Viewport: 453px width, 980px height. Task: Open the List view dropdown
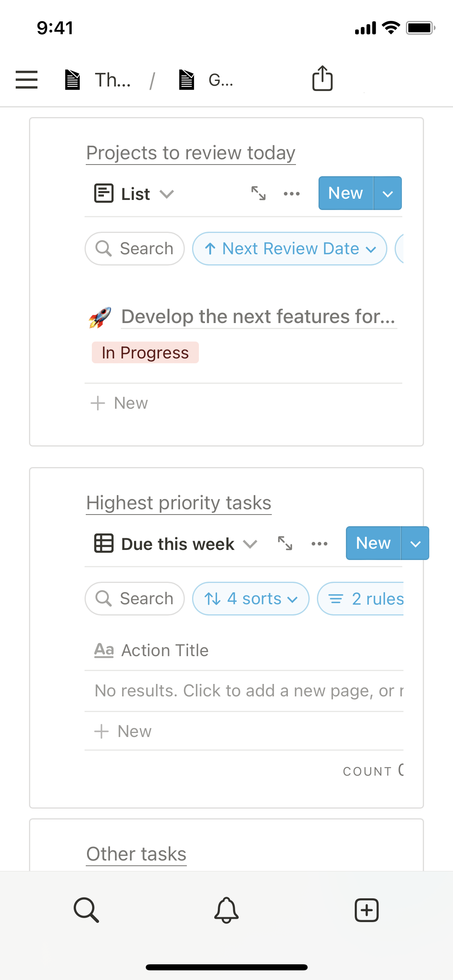click(x=134, y=194)
